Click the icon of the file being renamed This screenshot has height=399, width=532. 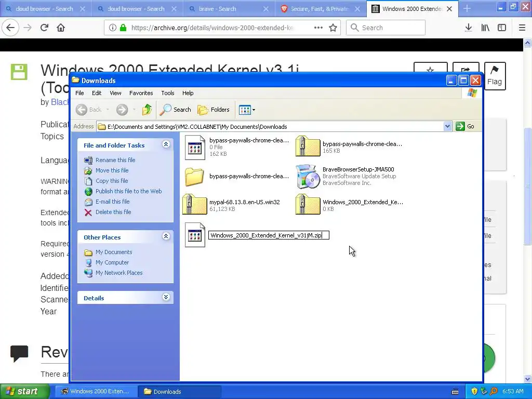click(x=195, y=235)
